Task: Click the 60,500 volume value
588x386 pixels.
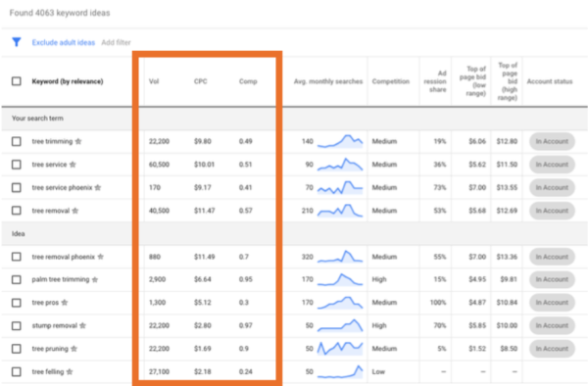Action: coord(159,165)
